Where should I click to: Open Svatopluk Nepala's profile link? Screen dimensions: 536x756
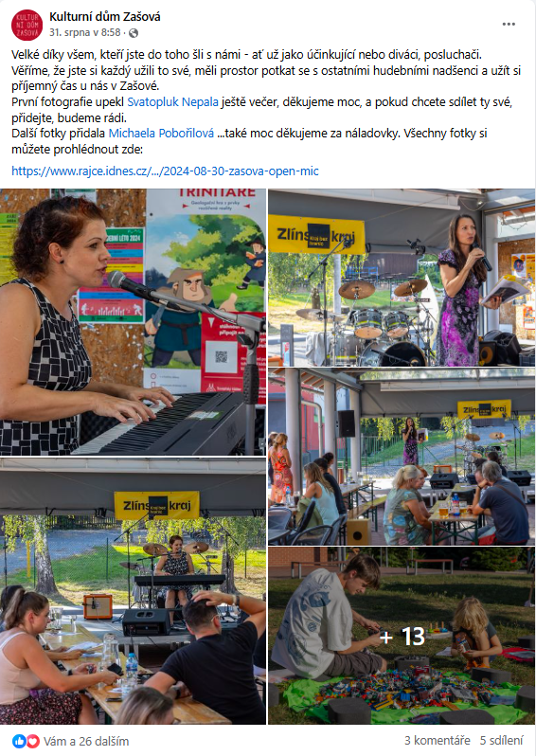[x=172, y=102]
